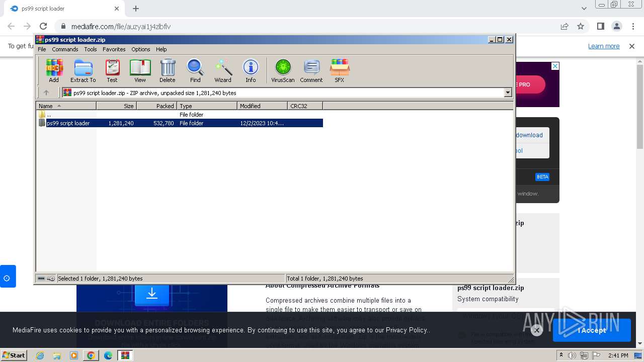Click the volume speaker tray icon
Image resolution: width=644 pixels, height=362 pixels.
coord(572,355)
